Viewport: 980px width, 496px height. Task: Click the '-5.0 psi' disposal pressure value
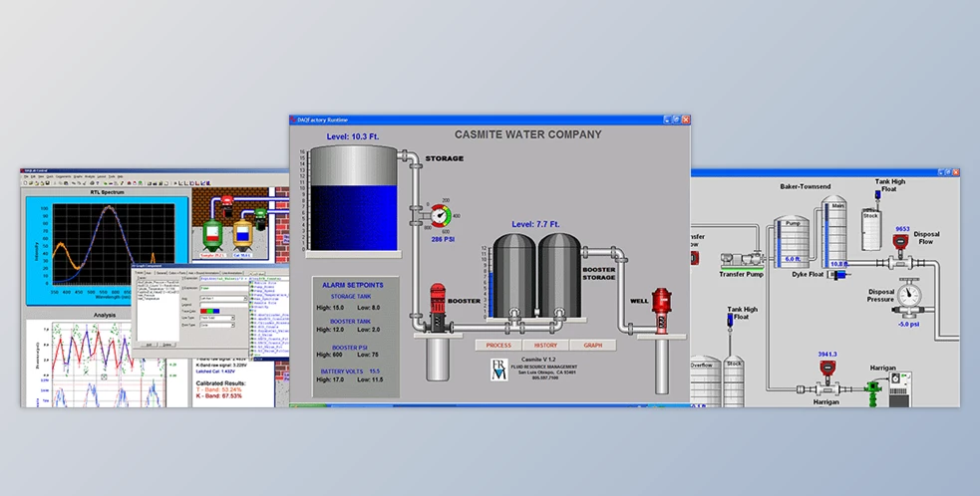click(908, 325)
